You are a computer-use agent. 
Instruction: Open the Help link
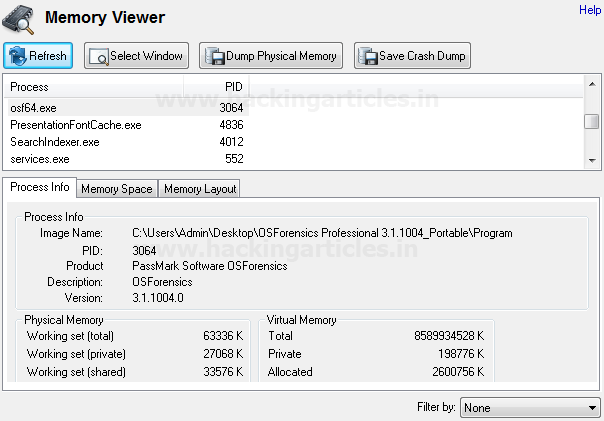pos(590,10)
